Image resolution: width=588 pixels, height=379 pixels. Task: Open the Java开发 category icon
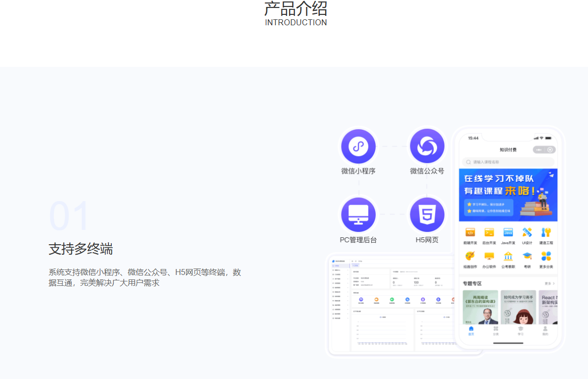[508, 232]
